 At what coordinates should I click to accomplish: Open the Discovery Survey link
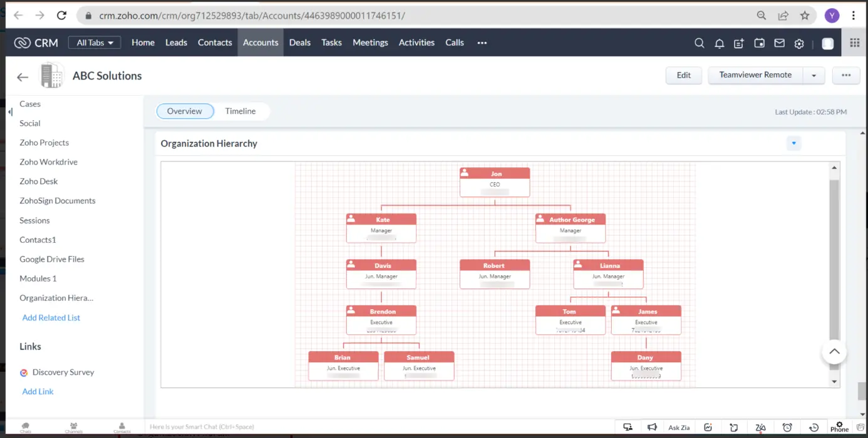coord(63,372)
